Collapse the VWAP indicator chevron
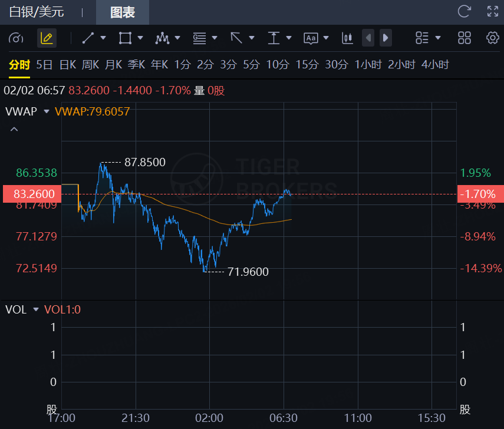The height and width of the screenshot is (429, 504). click(x=15, y=130)
